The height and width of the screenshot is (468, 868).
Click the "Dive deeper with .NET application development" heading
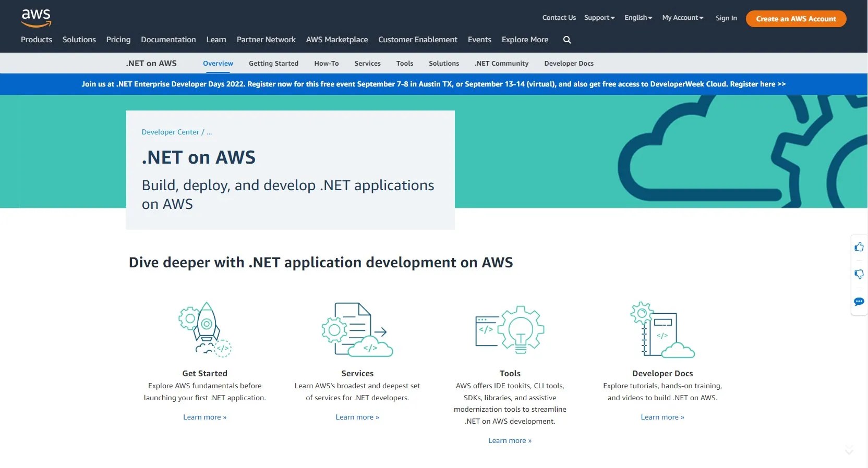(321, 262)
